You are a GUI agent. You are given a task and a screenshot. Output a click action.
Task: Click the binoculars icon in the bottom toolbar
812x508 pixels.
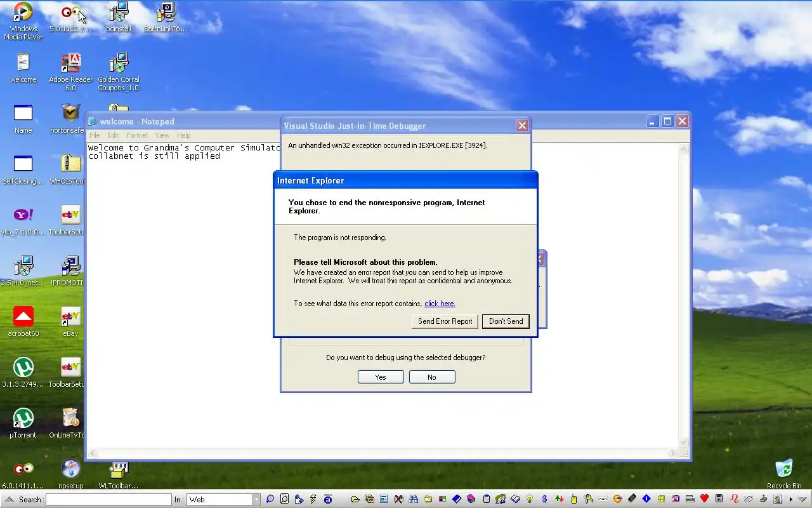413,499
